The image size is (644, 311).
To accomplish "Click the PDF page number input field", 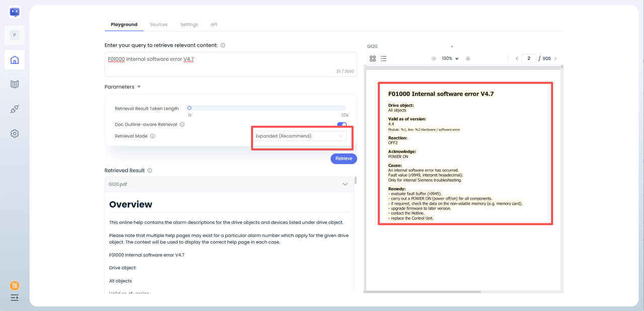I will point(529,59).
